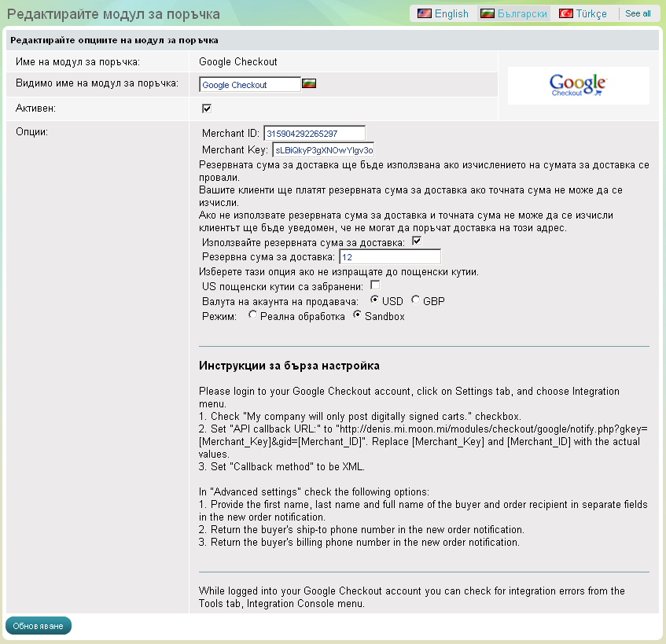Focus the Merchant Key input field
Screen dimensions: 666x644
coord(323,149)
